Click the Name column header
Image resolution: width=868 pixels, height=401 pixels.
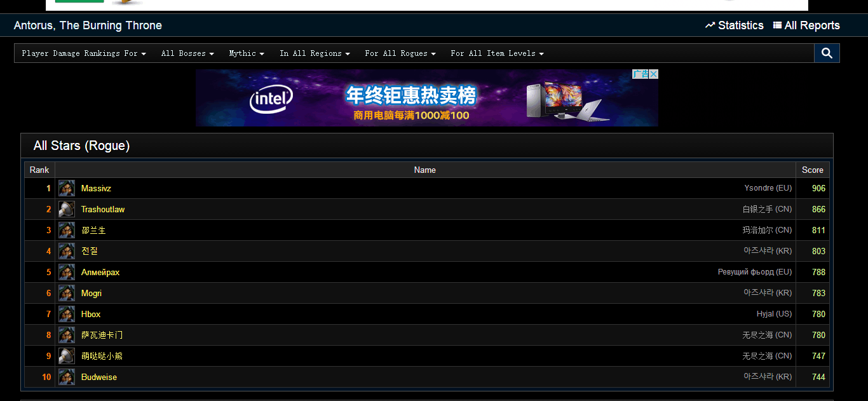425,170
